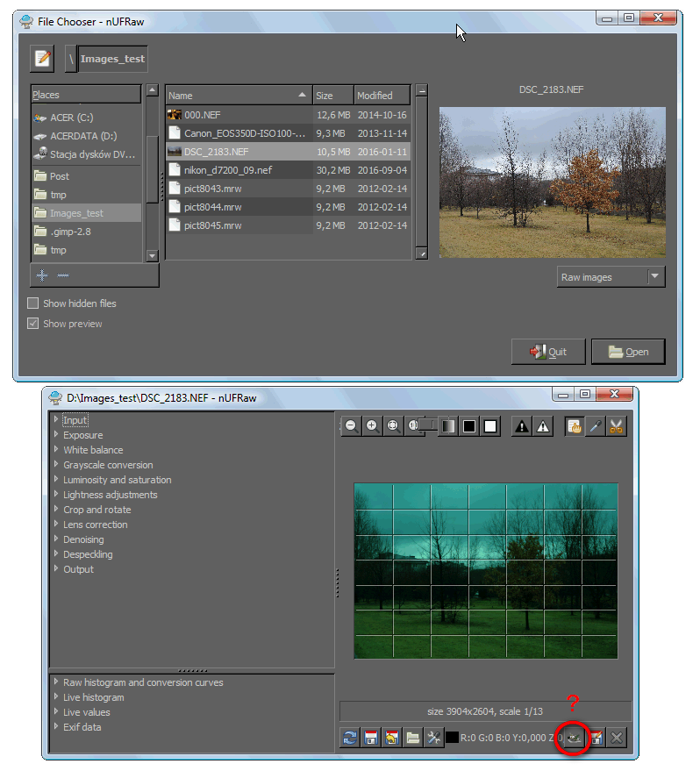
Task: Click the refresh arrows icon in bottom toolbar
Action: point(350,738)
